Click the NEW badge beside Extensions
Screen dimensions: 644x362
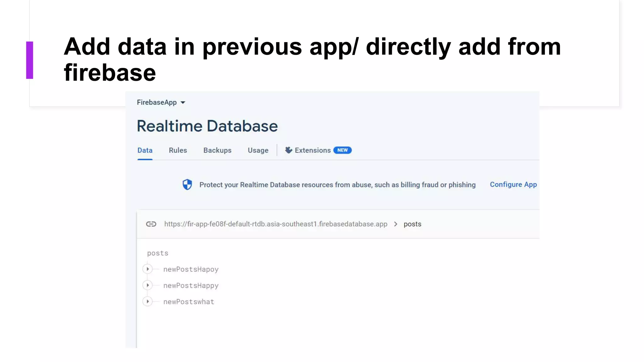pyautogui.click(x=342, y=150)
